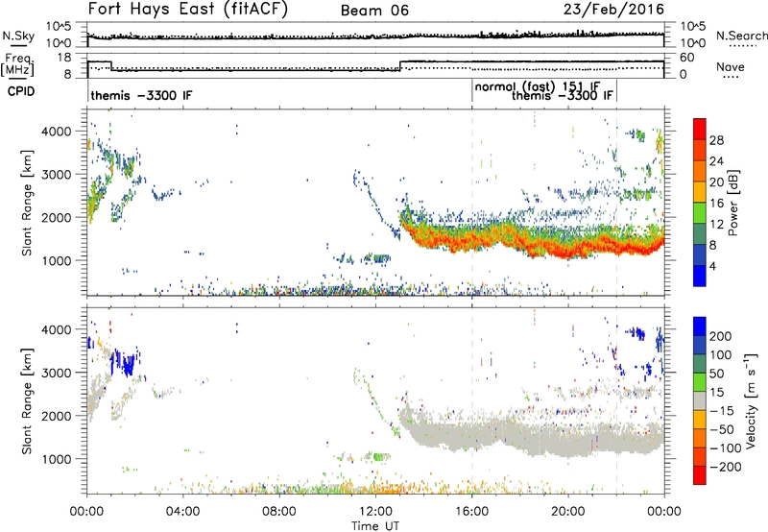
Task: Click the "Nave" legend label
Action: pos(731,66)
